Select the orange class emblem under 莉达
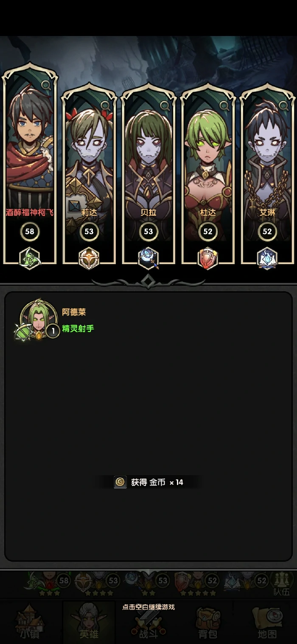 (x=89, y=258)
